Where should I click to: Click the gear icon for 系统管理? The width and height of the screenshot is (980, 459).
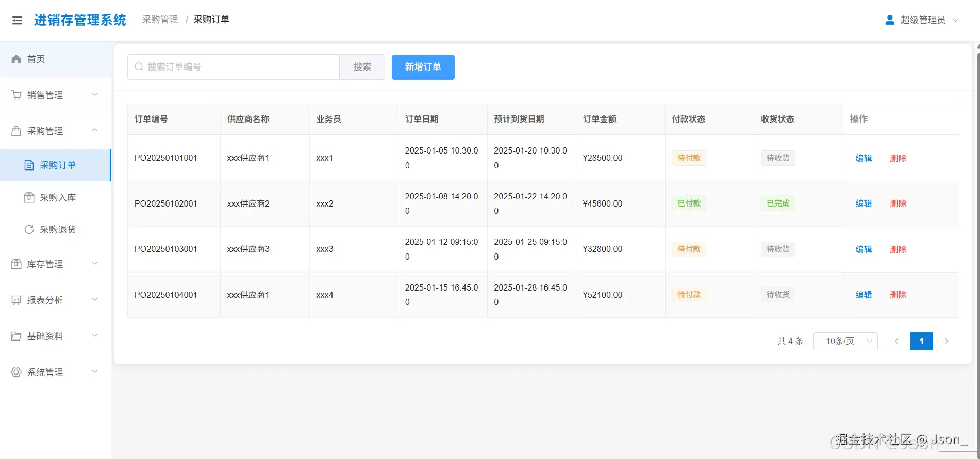(x=16, y=372)
